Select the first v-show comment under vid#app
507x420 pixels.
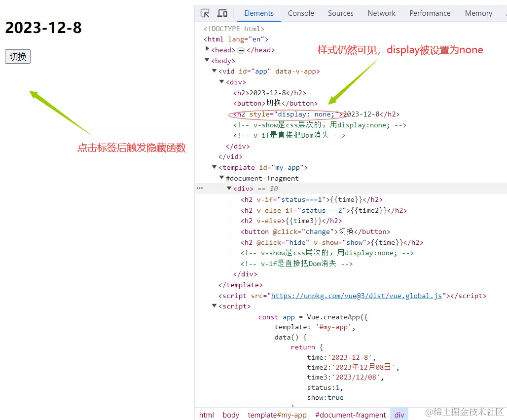click(x=320, y=125)
